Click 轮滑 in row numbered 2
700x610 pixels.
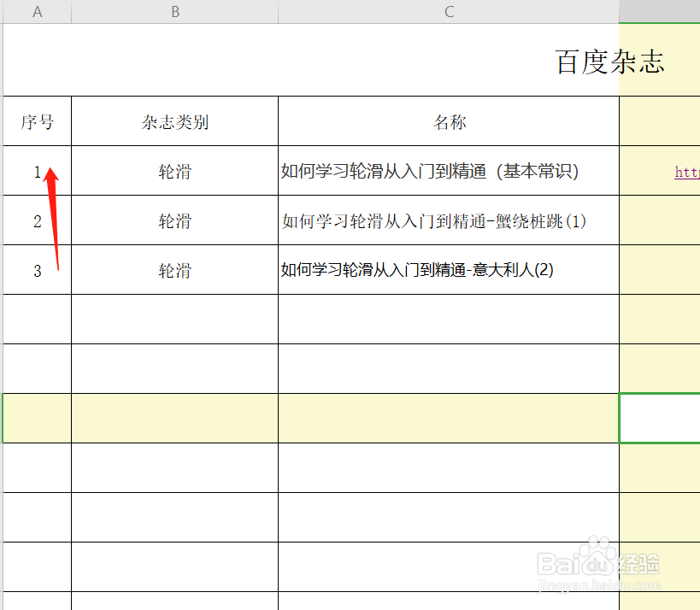(x=175, y=220)
